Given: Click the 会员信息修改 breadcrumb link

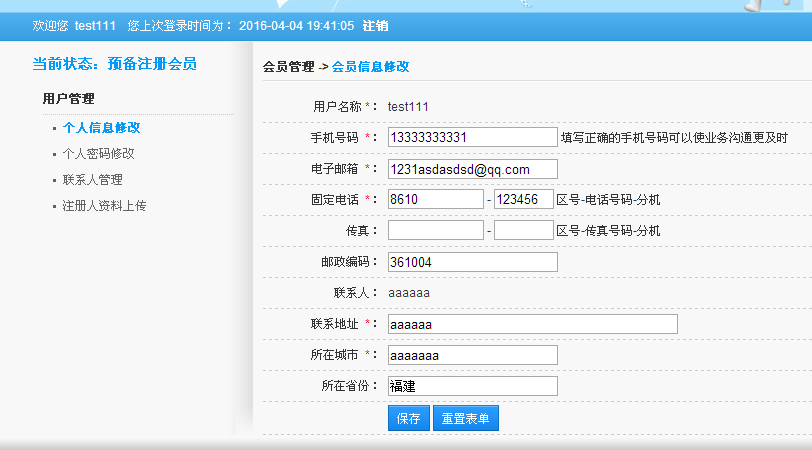Looking at the screenshot, I should click(x=370, y=66).
